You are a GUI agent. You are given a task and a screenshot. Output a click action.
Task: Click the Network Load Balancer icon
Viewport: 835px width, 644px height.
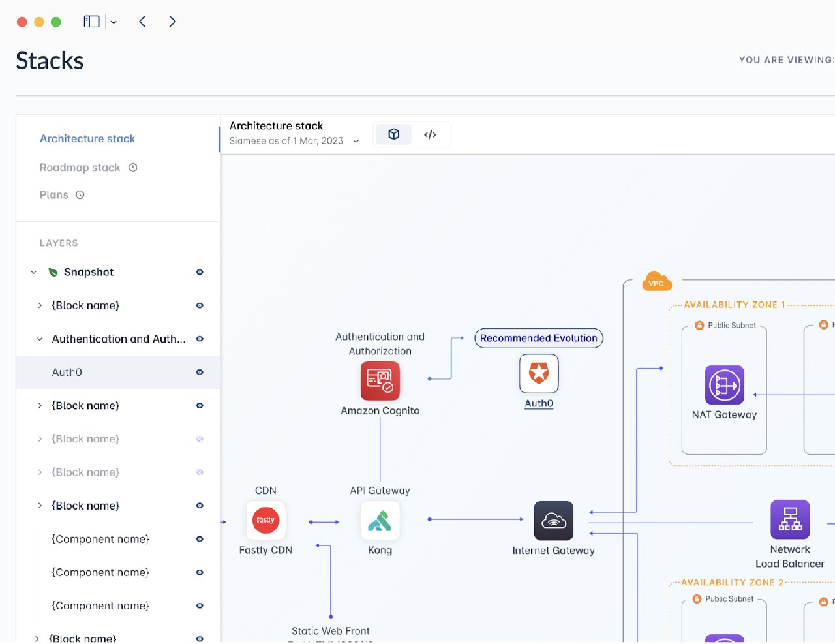(790, 519)
